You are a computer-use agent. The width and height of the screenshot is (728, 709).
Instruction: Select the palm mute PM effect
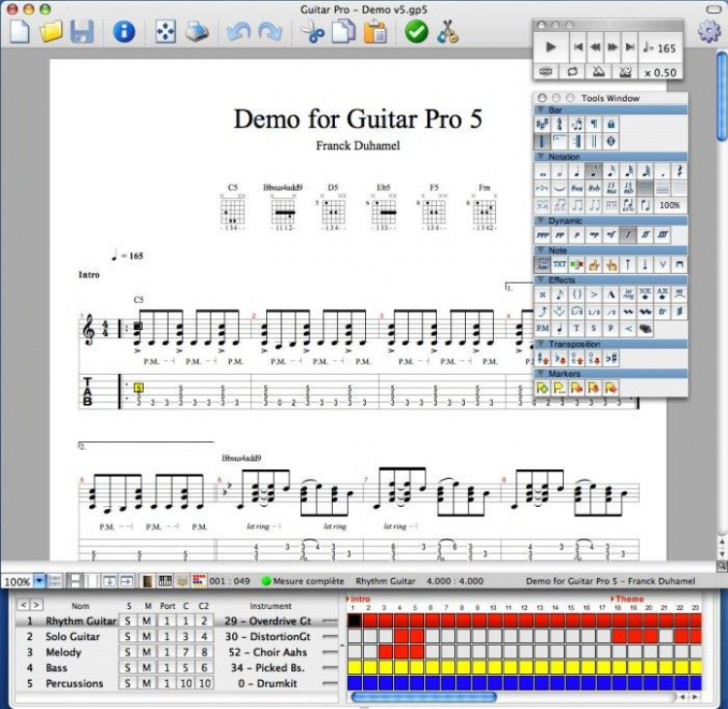(543, 328)
